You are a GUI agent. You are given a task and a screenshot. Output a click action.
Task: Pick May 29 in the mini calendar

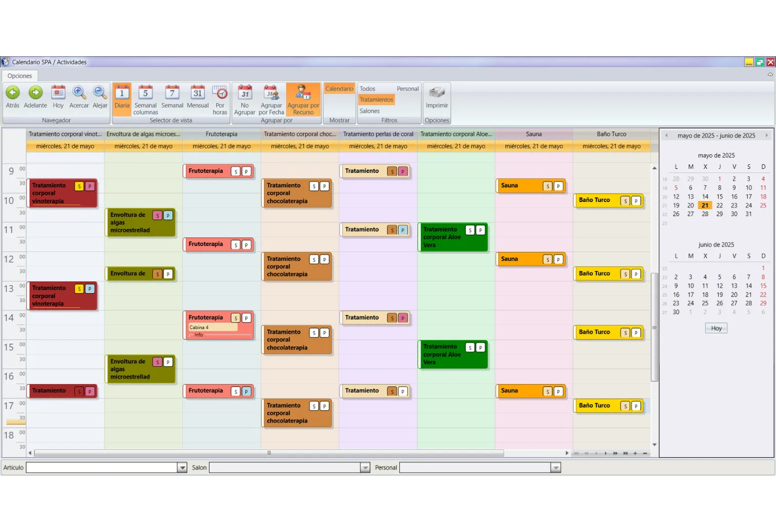[x=719, y=214]
